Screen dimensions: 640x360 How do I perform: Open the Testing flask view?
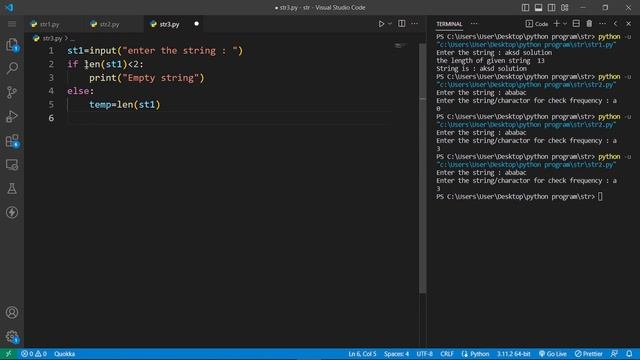(12, 189)
